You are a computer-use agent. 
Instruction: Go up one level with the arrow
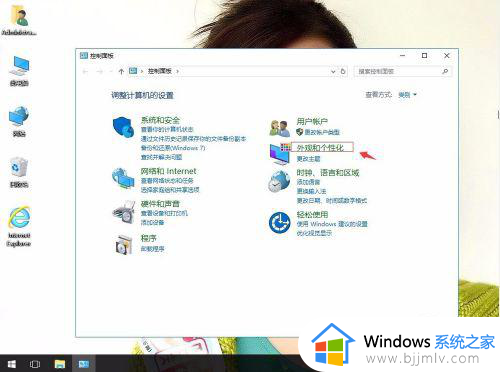click(x=121, y=71)
